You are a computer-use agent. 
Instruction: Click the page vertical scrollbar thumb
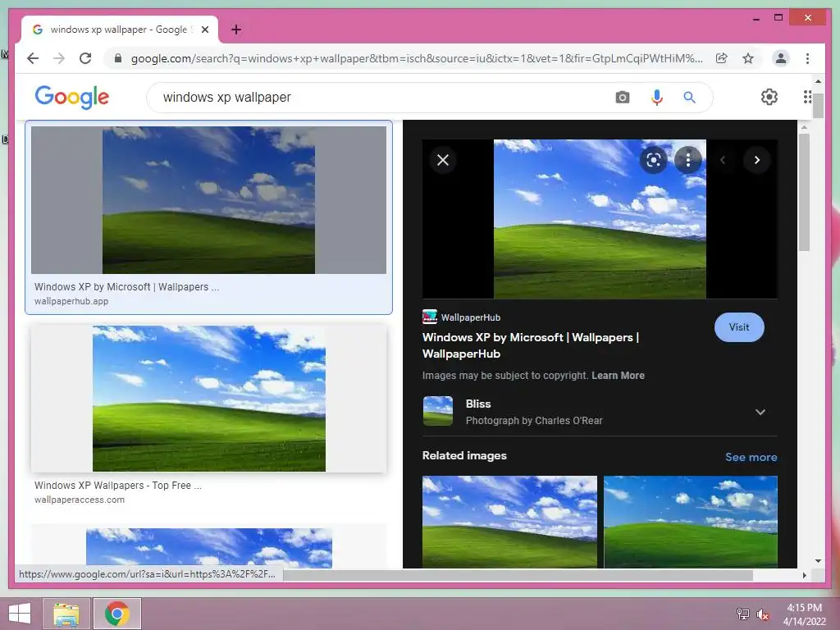(818, 106)
